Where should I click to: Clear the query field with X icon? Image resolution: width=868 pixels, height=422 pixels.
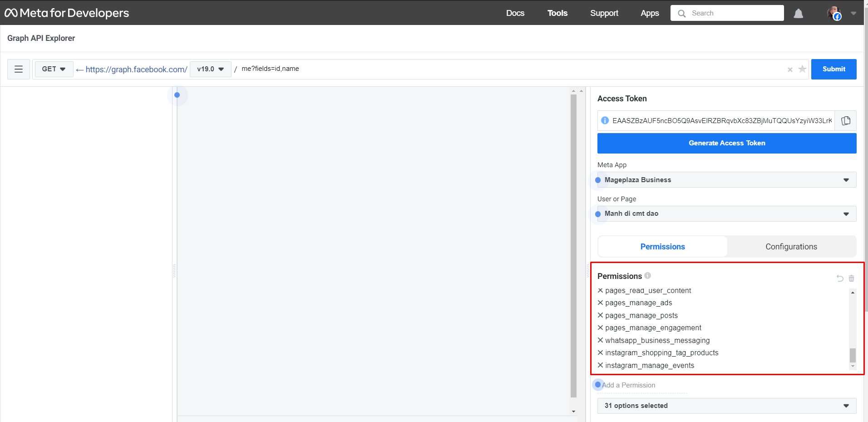[790, 70]
